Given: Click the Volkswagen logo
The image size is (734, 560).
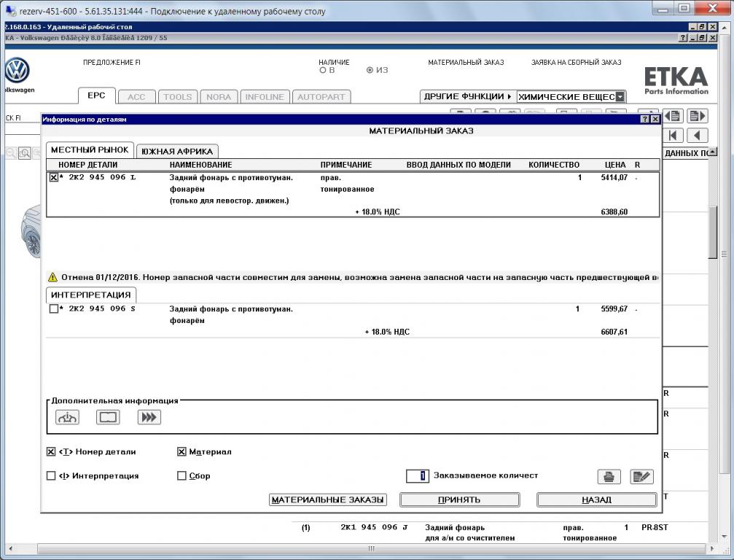Looking at the screenshot, I should [x=17, y=71].
